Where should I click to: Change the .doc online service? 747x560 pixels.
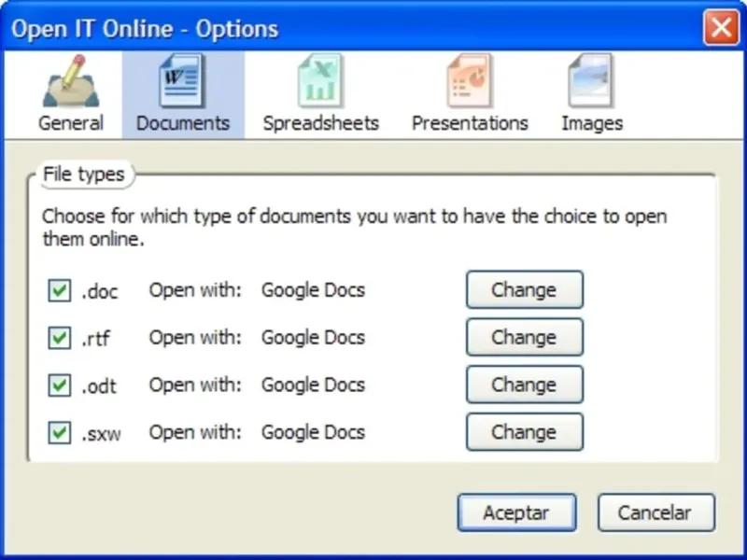524,290
